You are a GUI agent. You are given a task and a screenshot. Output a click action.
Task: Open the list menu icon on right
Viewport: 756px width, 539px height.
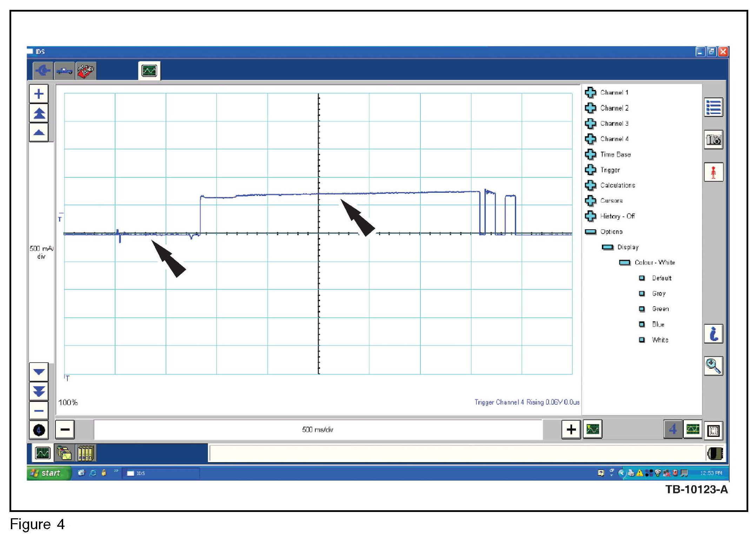pyautogui.click(x=713, y=107)
